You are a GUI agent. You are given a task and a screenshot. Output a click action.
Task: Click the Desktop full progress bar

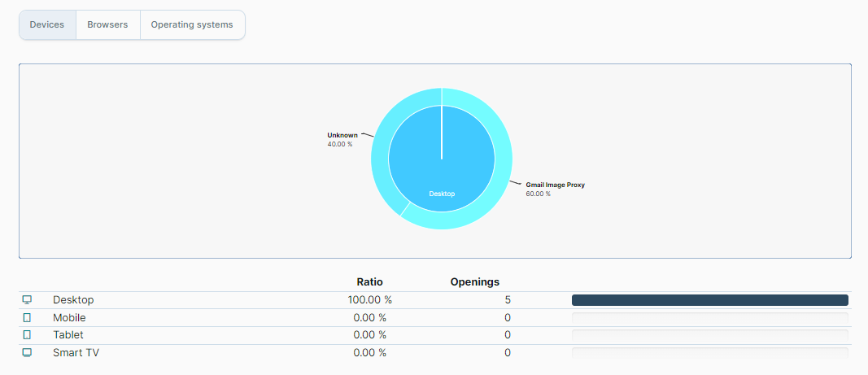point(709,300)
